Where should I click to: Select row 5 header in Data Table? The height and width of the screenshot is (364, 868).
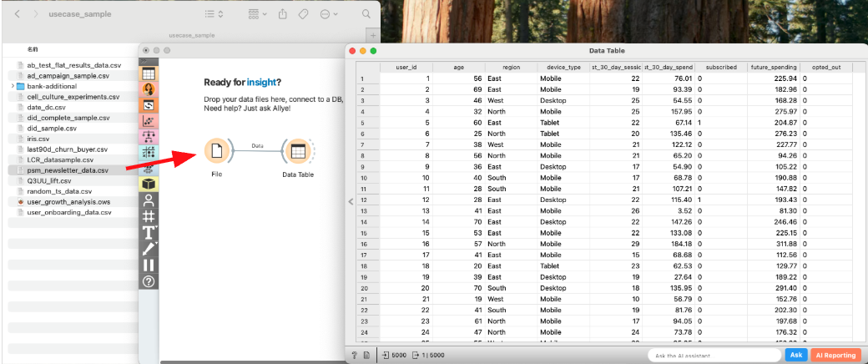367,123
